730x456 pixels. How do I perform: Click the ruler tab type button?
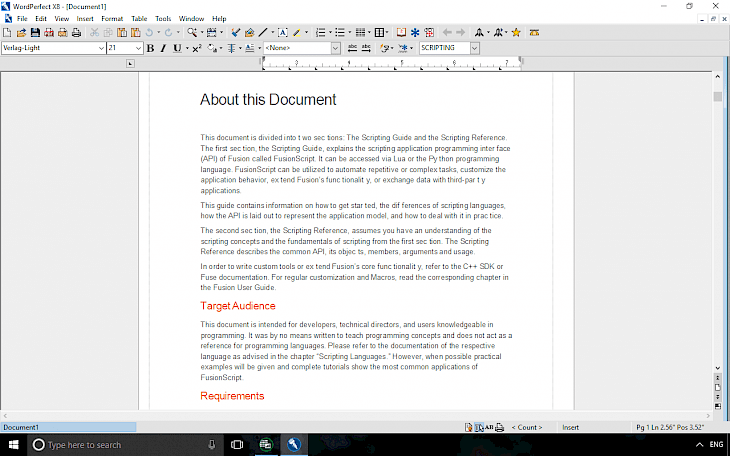click(x=130, y=63)
